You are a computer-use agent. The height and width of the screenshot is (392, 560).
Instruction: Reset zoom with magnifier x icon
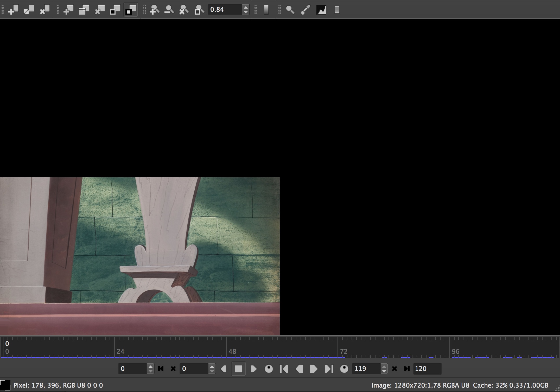pyautogui.click(x=184, y=10)
